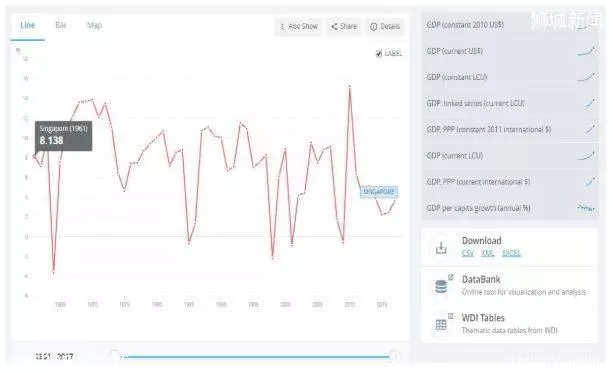
Task: Click the SINGAPORE series label on chart
Action: tap(379, 192)
